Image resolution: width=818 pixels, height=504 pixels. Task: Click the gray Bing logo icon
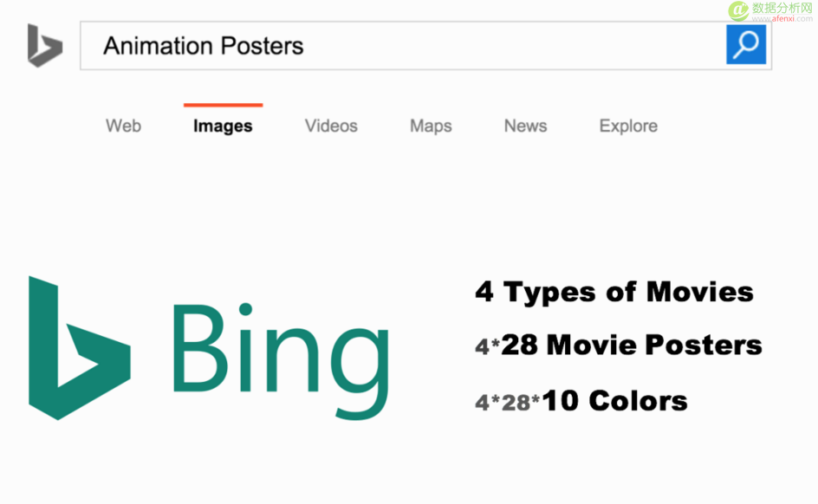coord(45,45)
